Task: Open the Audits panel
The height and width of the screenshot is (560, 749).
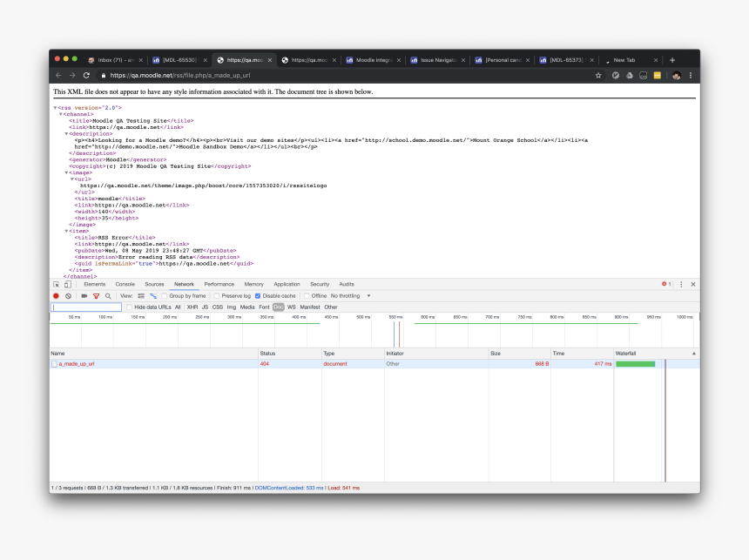Action: click(347, 284)
